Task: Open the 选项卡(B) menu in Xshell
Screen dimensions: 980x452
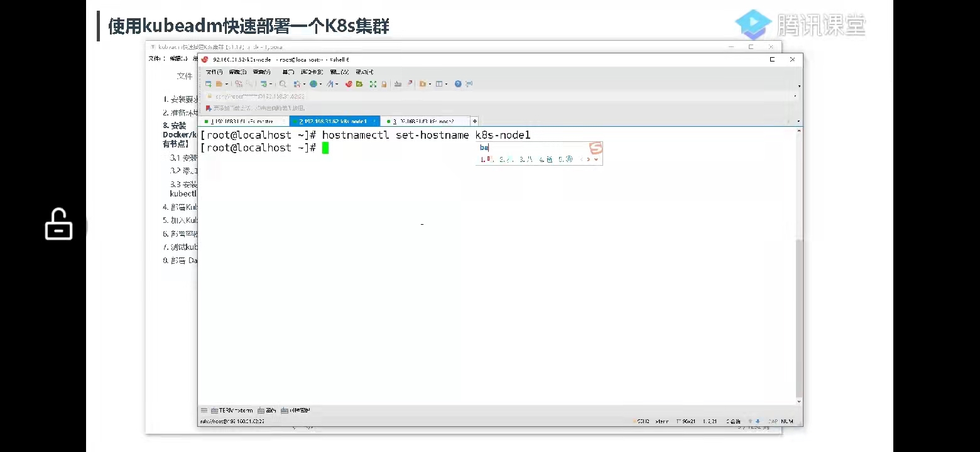Action: click(x=312, y=72)
